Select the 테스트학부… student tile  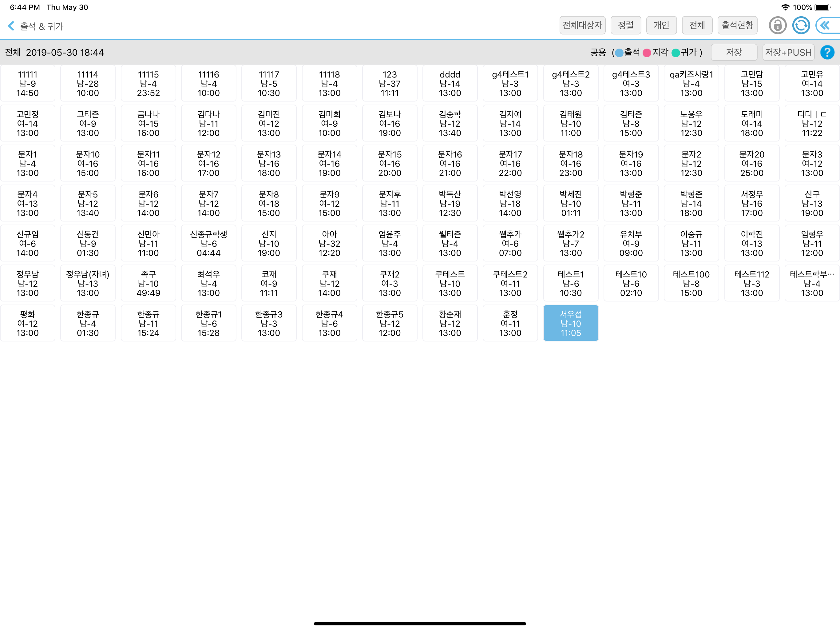(x=812, y=283)
